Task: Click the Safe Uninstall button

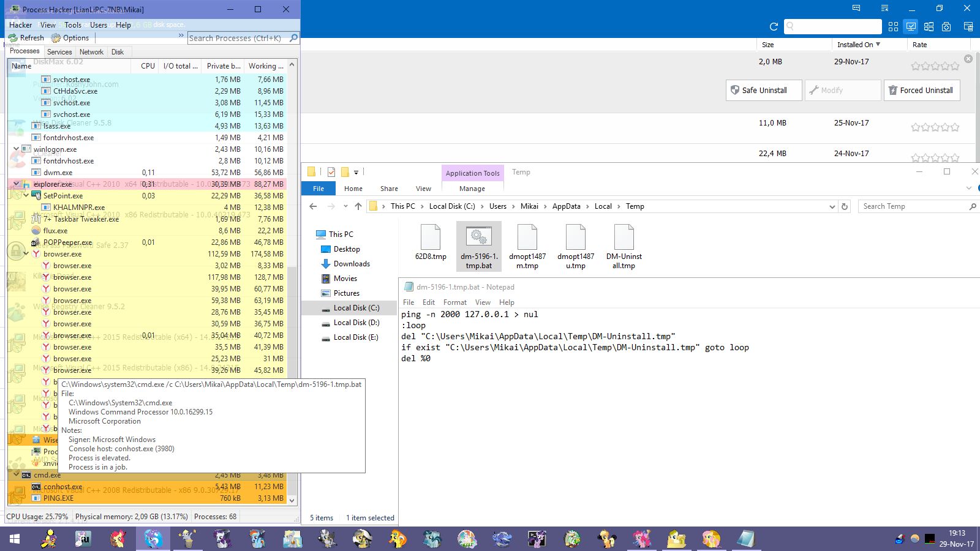Action: [x=763, y=90]
